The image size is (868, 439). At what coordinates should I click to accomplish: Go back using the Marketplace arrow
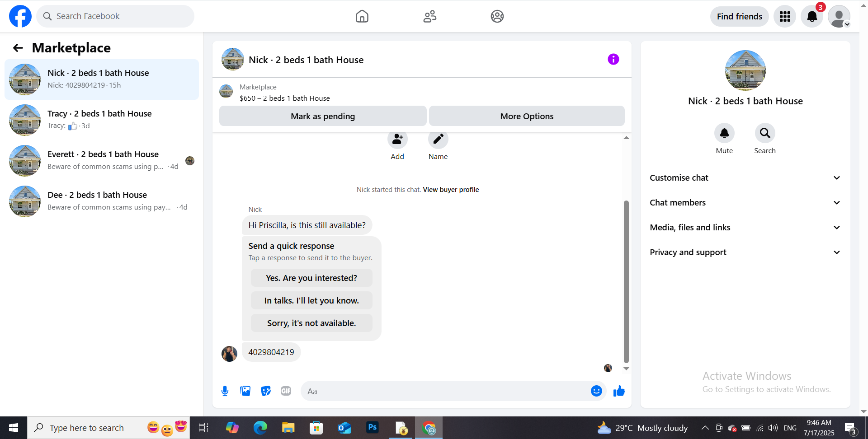pos(18,48)
